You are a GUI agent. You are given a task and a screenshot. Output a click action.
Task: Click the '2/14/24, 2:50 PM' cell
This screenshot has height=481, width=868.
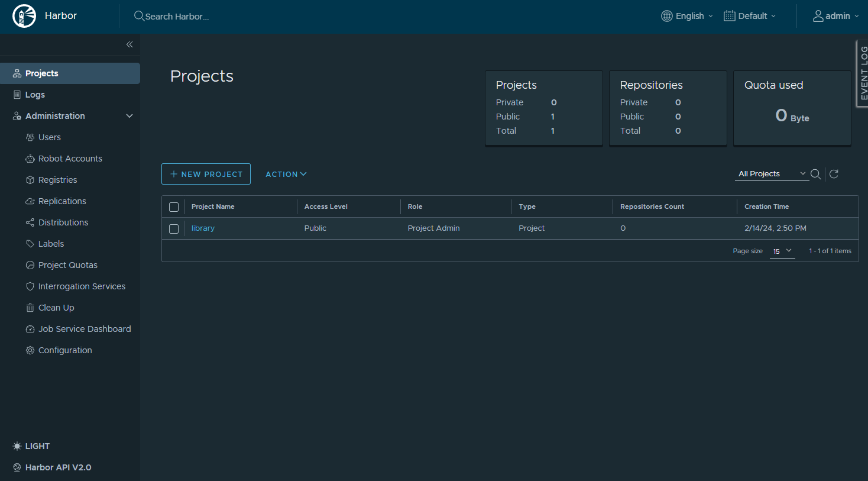[775, 228]
